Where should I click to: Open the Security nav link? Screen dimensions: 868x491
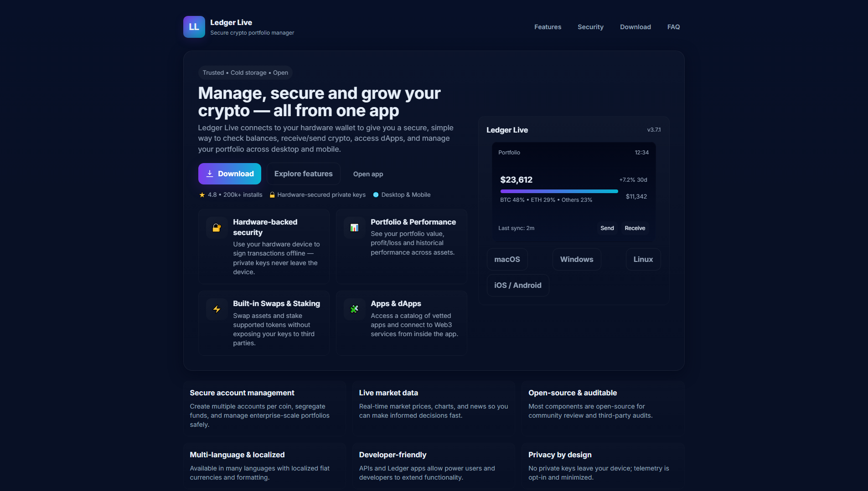(590, 27)
